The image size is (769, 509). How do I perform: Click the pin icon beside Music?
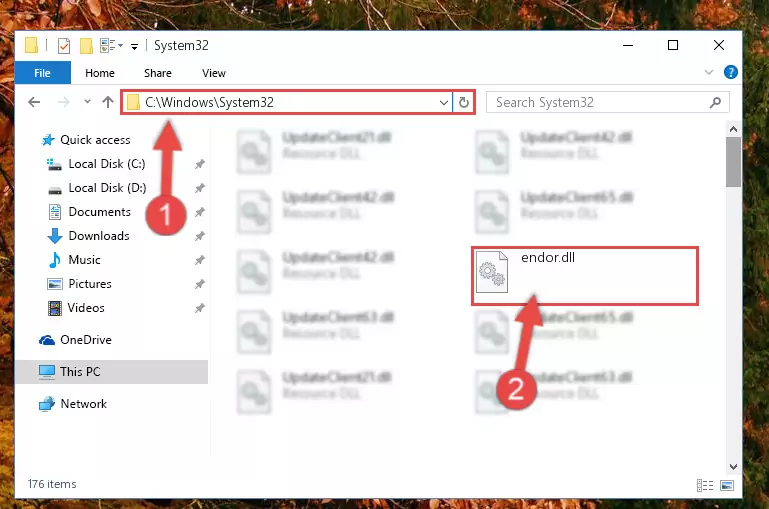[200, 260]
